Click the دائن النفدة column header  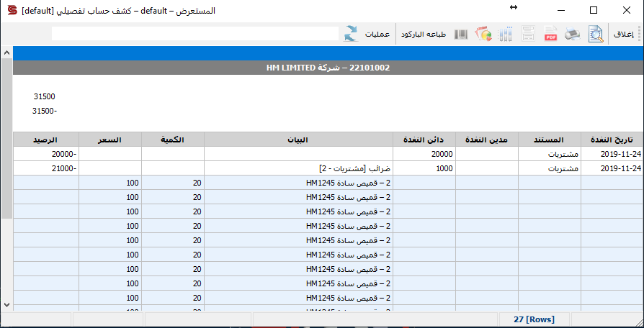pyautogui.click(x=424, y=140)
